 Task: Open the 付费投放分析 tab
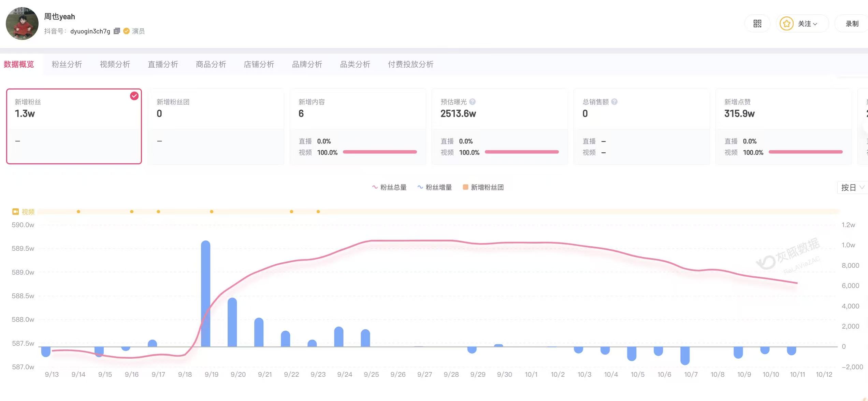coord(411,64)
